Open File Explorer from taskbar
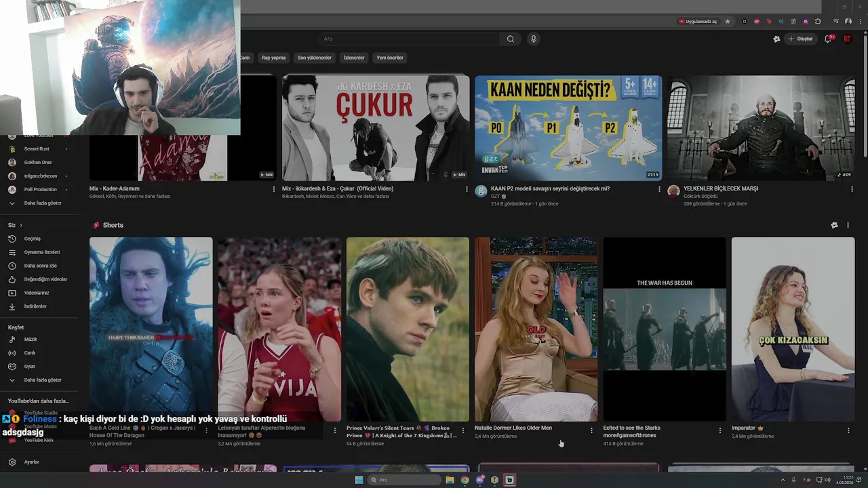Image resolution: width=868 pixels, height=488 pixels. [450, 480]
